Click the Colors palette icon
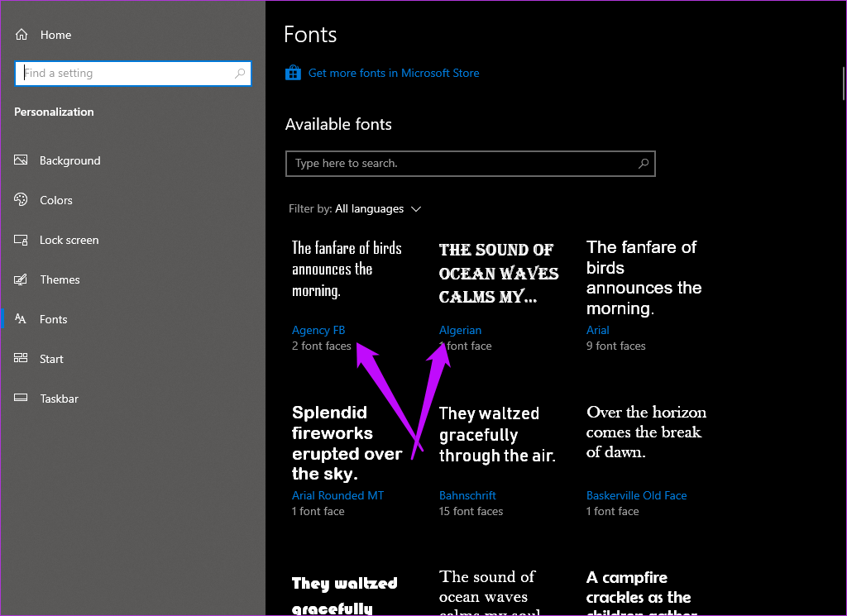Viewport: 847px width, 616px height. pyautogui.click(x=22, y=200)
